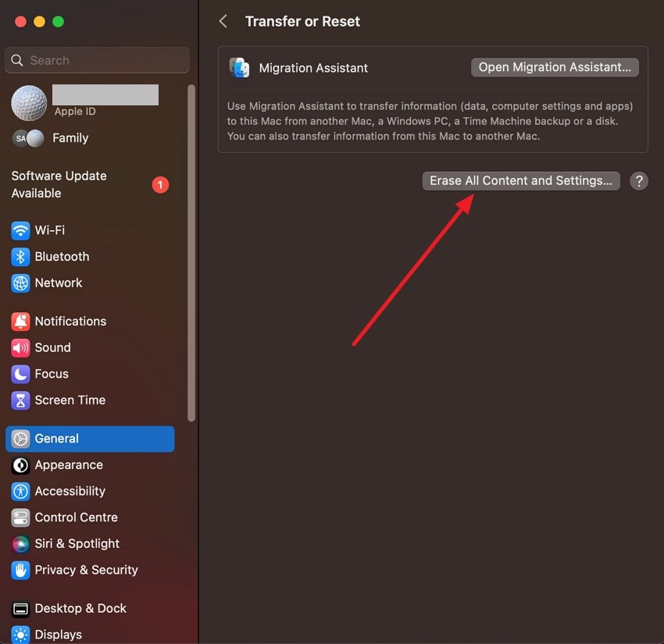The height and width of the screenshot is (644, 664).
Task: Open Migration Assistant
Action: (x=555, y=67)
